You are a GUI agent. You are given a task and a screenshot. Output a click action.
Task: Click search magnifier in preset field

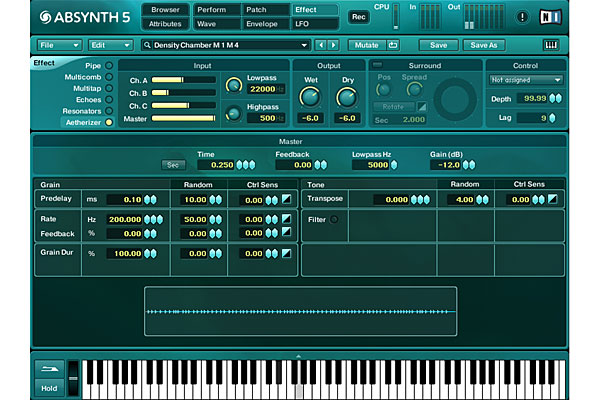[147, 45]
